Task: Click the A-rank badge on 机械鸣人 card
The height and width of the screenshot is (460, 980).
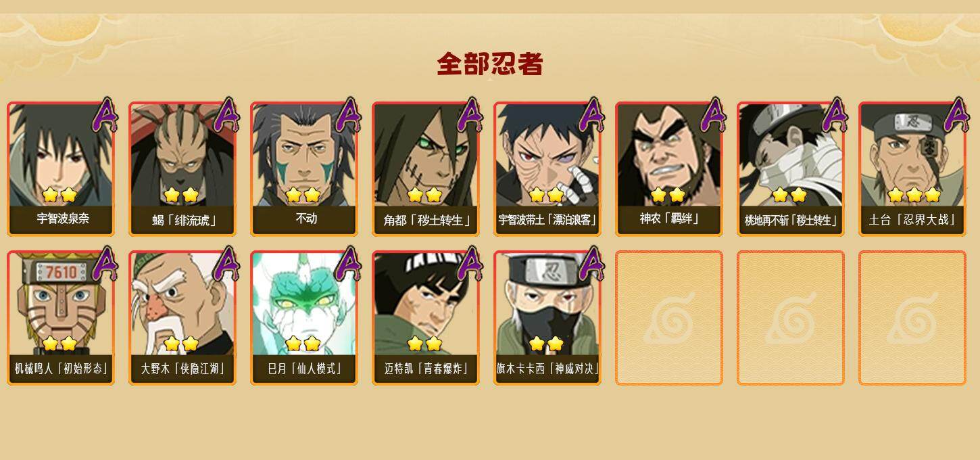Action: point(105,264)
